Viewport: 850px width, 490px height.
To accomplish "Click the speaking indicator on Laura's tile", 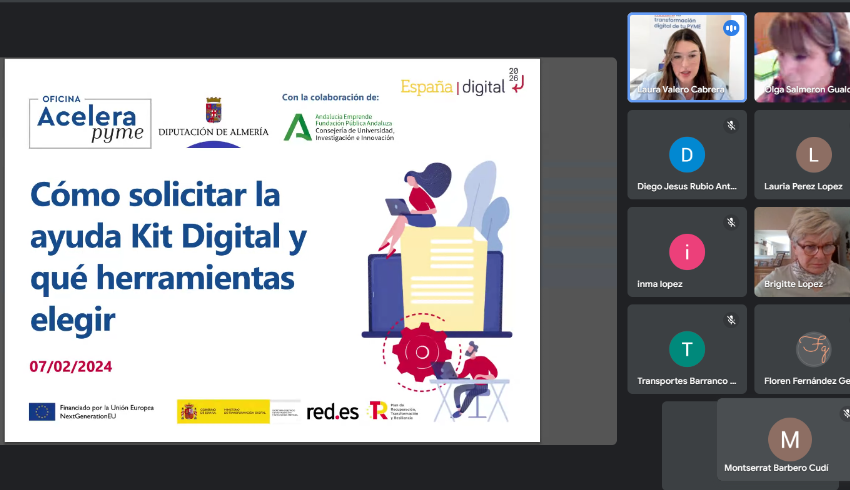I will point(731,28).
